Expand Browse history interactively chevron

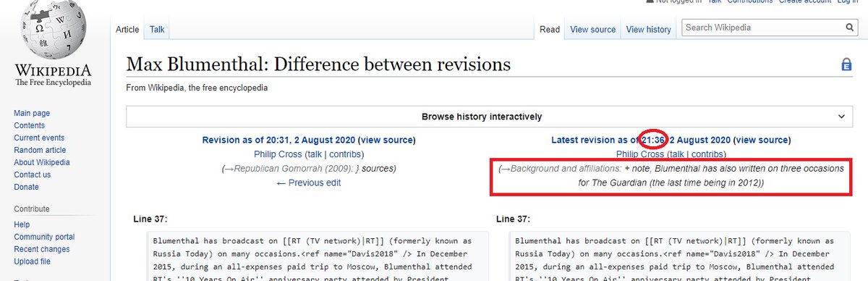(x=841, y=117)
